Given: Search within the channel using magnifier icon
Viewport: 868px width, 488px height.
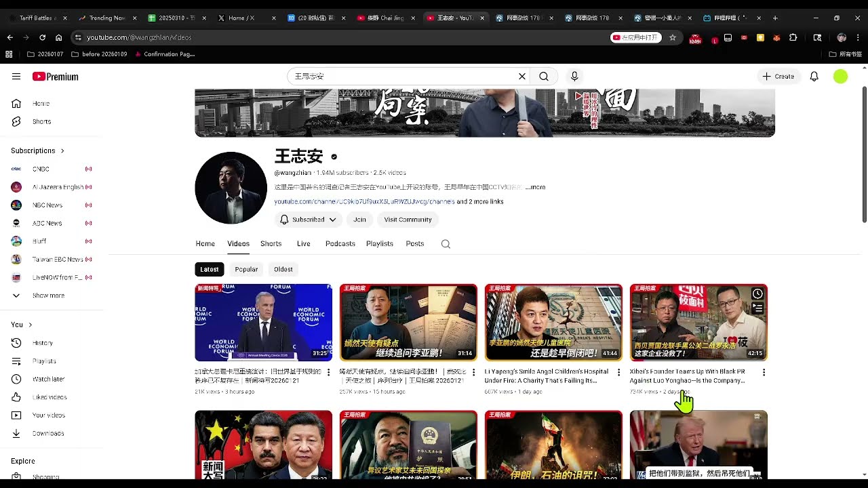Looking at the screenshot, I should tap(446, 244).
